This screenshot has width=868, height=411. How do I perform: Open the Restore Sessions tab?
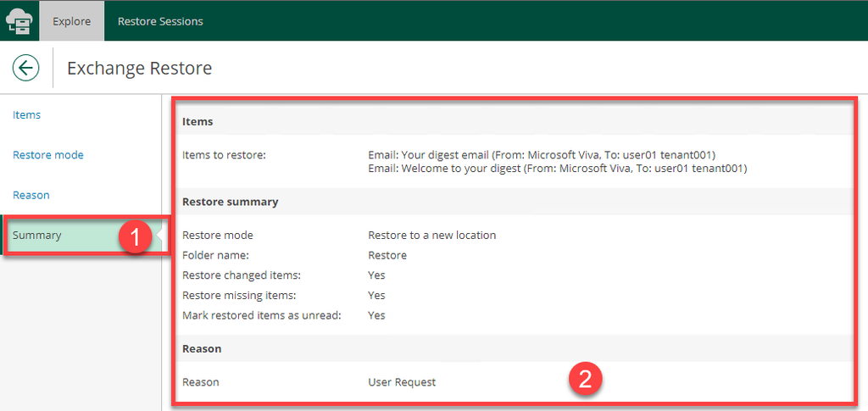160,21
